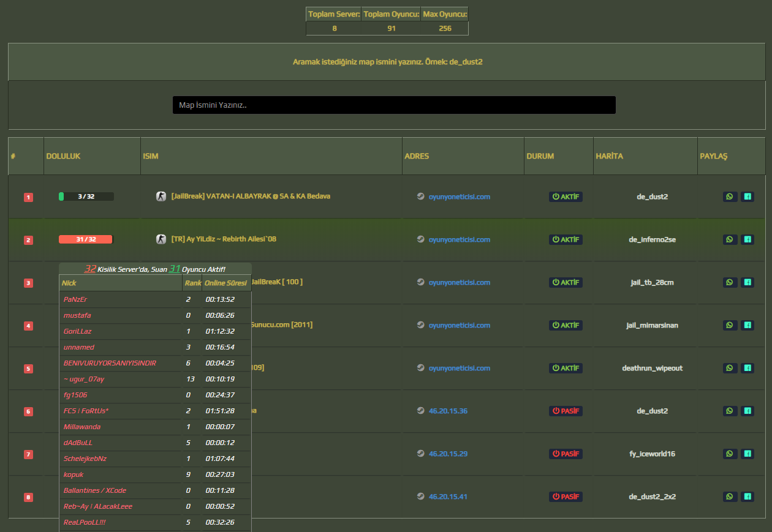
Task: Click the AKTİF status badge for deathrun_wipeout
Action: click(x=566, y=368)
